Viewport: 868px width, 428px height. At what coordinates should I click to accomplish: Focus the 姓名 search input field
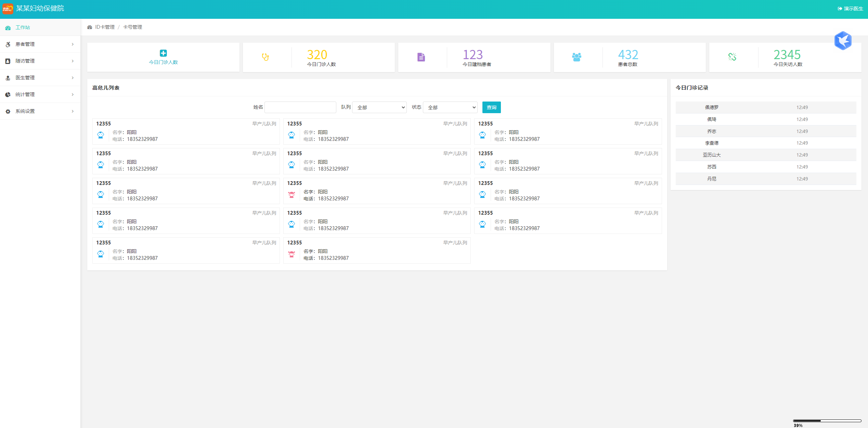[x=300, y=107]
